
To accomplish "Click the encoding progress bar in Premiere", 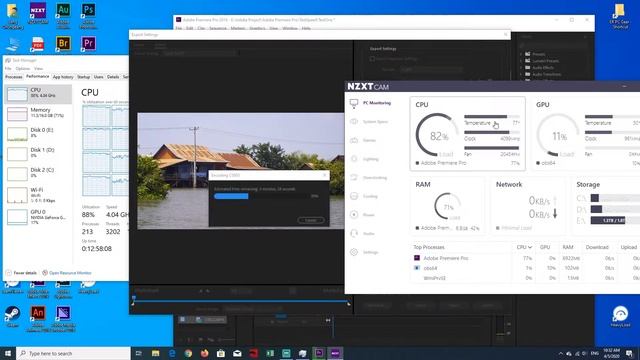I will point(261,196).
